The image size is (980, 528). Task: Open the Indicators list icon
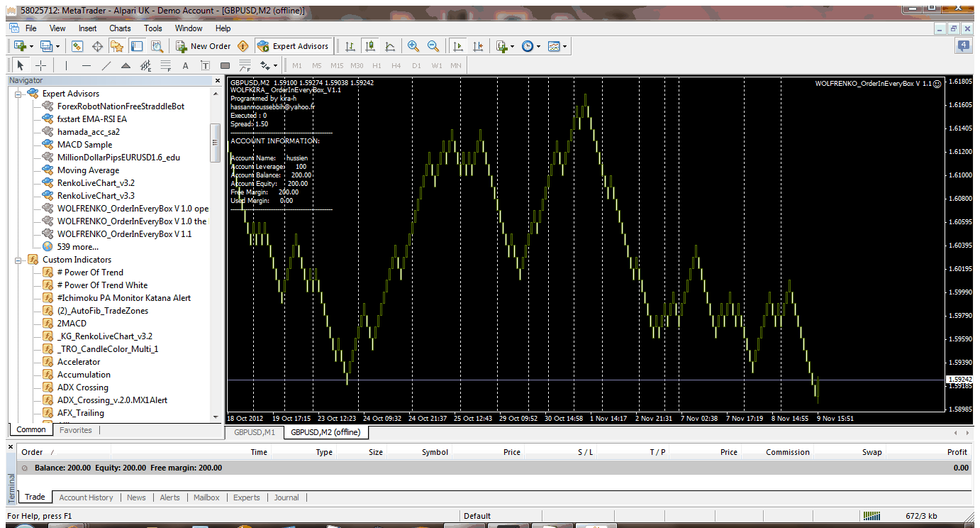pos(502,46)
